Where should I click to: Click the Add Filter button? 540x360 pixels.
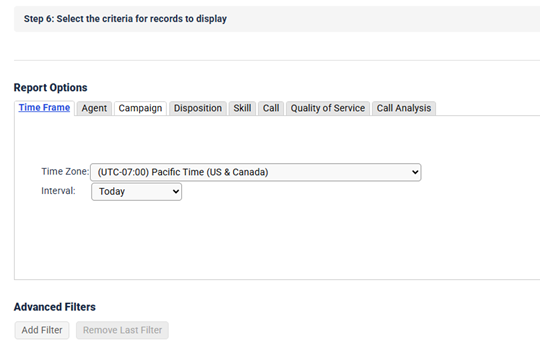point(42,330)
